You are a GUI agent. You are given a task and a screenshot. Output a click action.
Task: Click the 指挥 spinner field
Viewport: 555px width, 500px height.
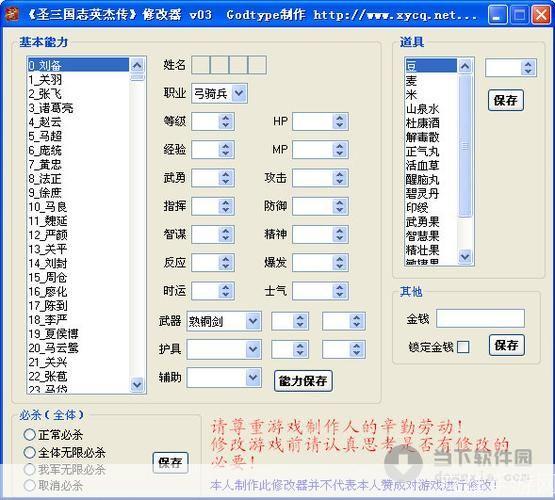coord(212,206)
